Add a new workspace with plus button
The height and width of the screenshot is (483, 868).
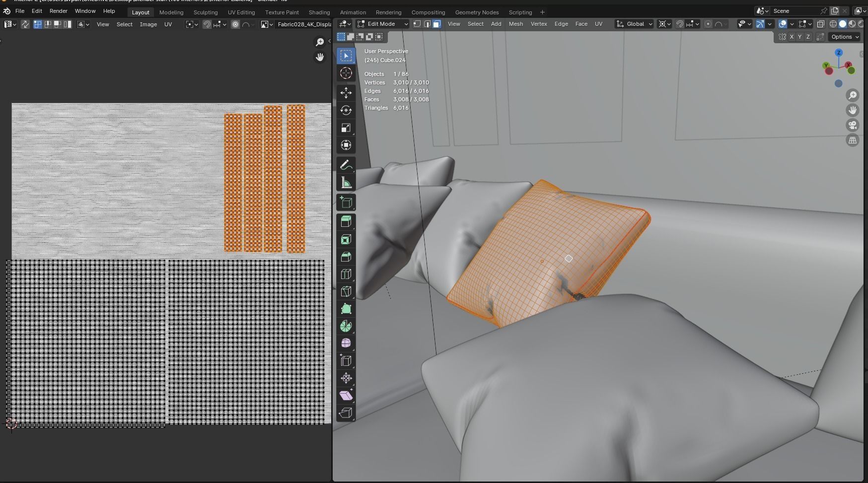542,12
